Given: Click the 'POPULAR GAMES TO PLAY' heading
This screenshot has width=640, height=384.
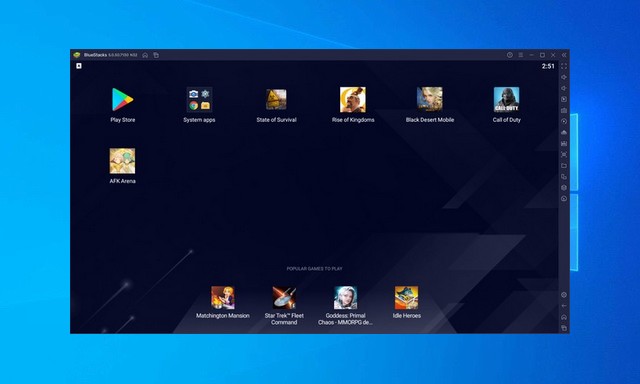Looking at the screenshot, I should click(314, 269).
